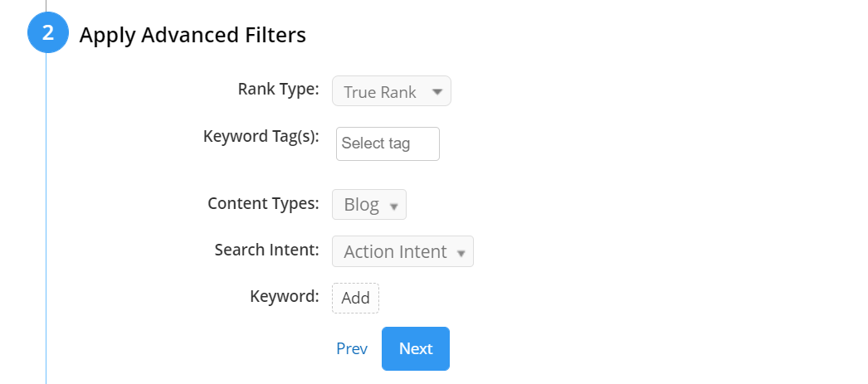Click the arrow icon beside Action Intent
The image size is (868, 384).
(x=461, y=252)
